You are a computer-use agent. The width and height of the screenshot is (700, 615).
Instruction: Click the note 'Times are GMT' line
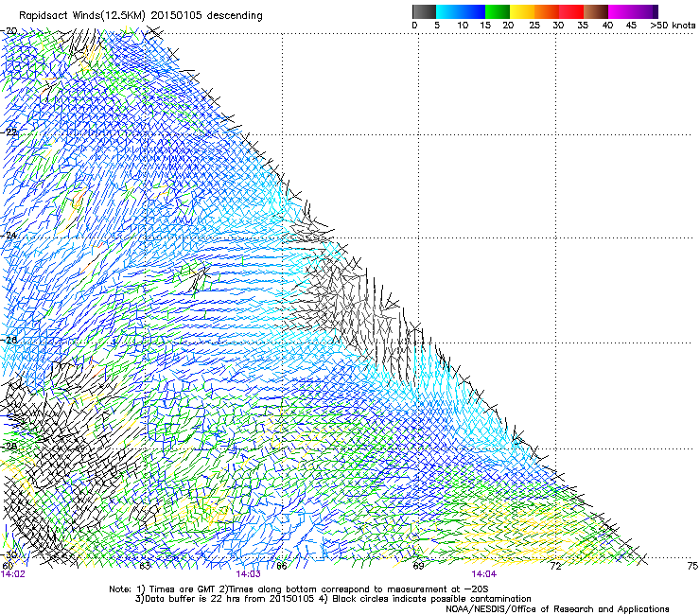click(x=299, y=589)
